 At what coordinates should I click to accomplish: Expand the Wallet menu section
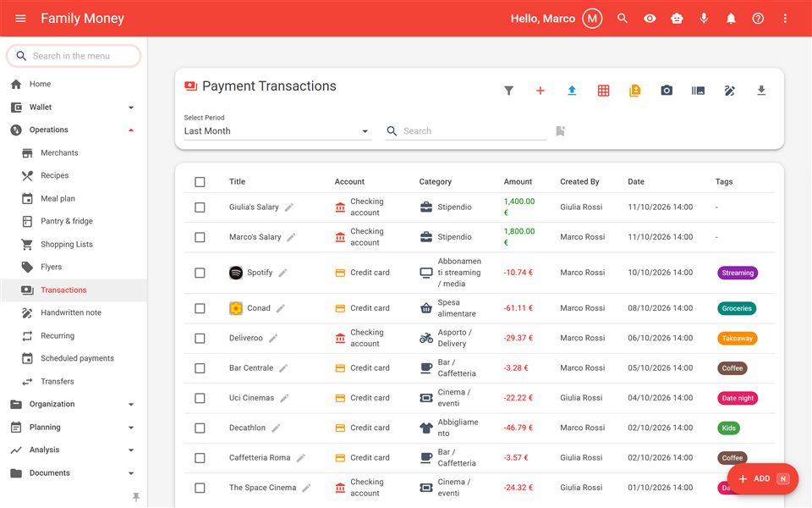73,108
